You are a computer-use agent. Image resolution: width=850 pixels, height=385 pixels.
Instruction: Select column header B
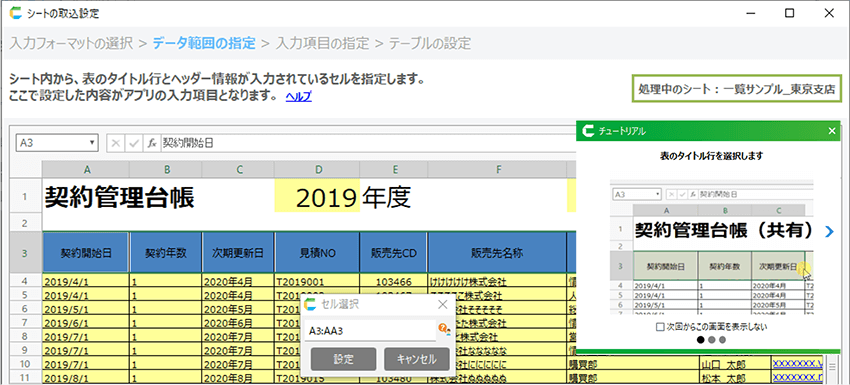tap(165, 170)
